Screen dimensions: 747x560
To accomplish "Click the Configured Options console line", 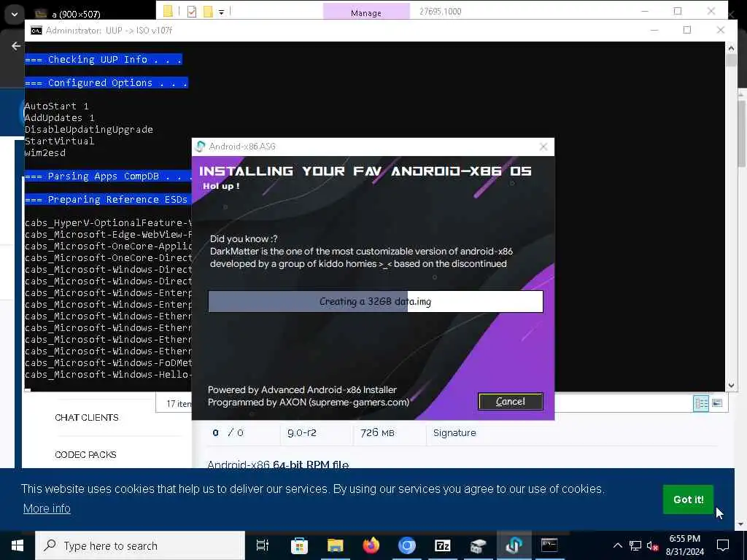I will [x=107, y=83].
